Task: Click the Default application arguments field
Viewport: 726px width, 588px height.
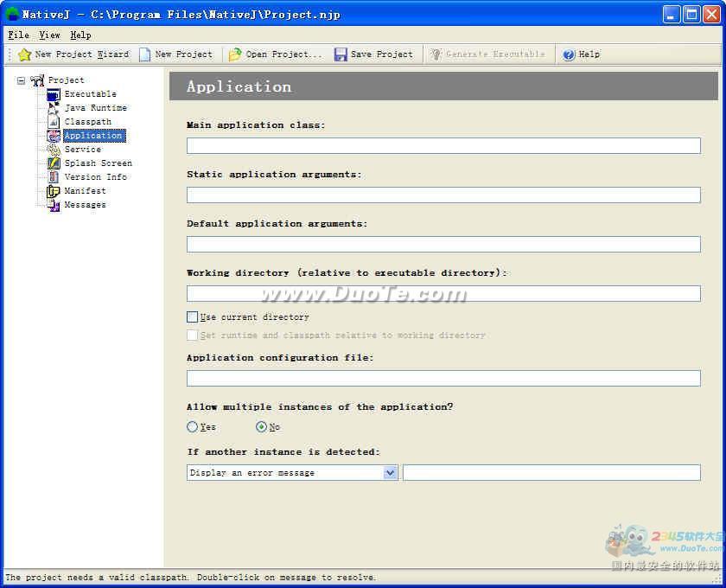Action: point(443,244)
